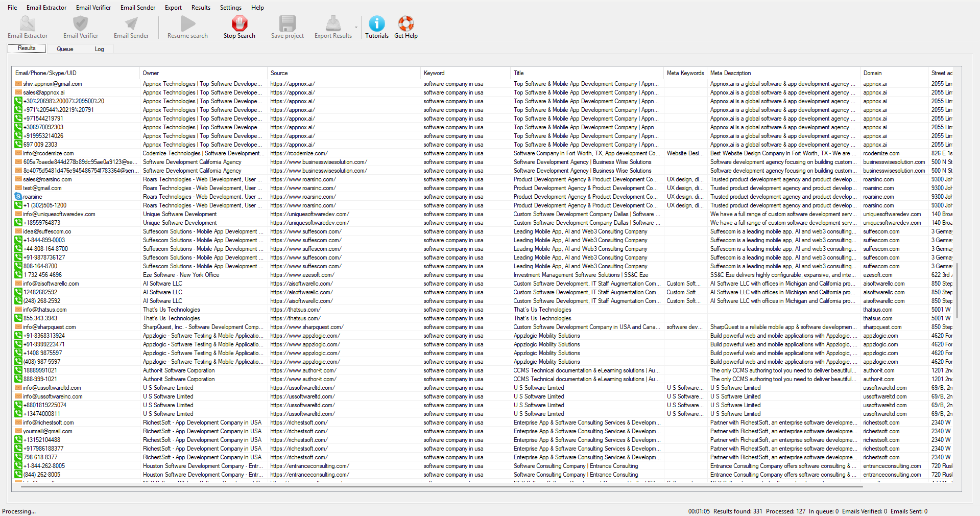Viewport: 980px width, 516px height.
Task: Click phone icon beside 855.343.3943
Action: 18,318
